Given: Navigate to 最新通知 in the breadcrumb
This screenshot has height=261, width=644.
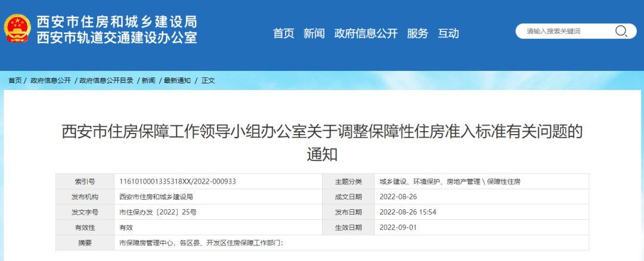Looking at the screenshot, I should (177, 80).
